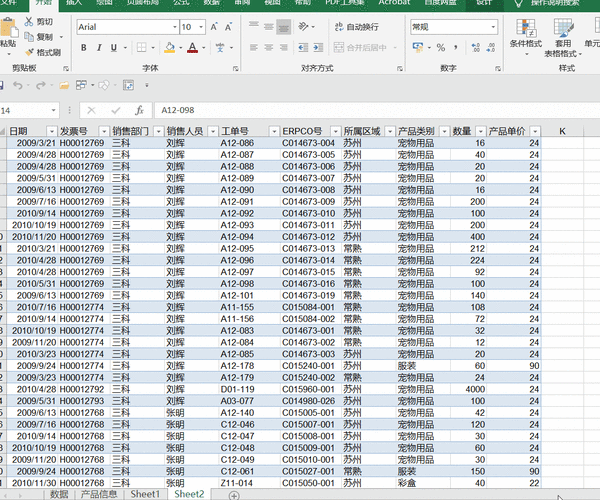This screenshot has height=500, width=600.
Task: Open the Acrobat ribbon tab
Action: click(395, 3)
